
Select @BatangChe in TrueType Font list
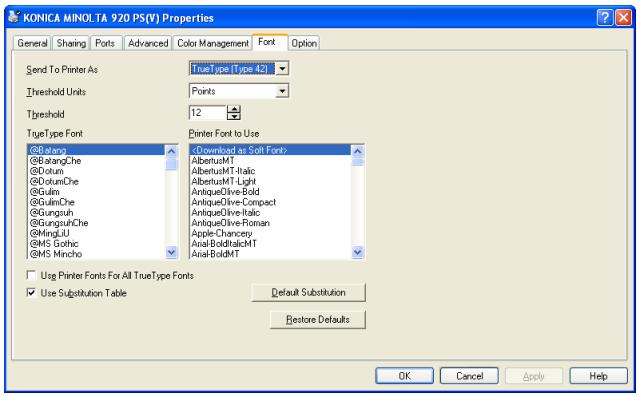96,160
